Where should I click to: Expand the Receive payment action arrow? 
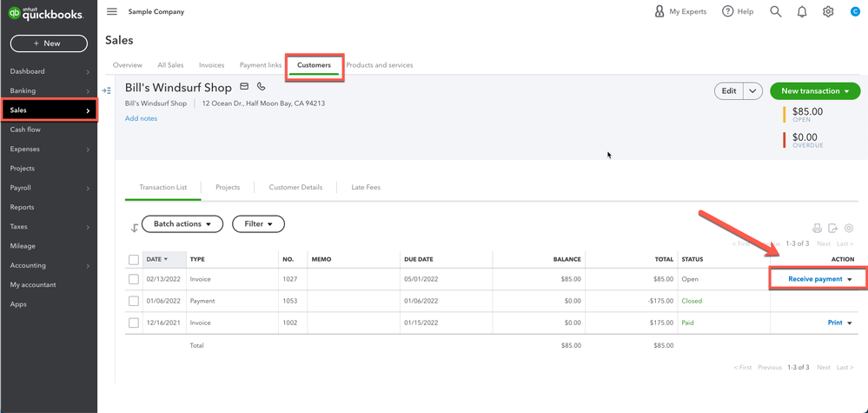point(850,280)
